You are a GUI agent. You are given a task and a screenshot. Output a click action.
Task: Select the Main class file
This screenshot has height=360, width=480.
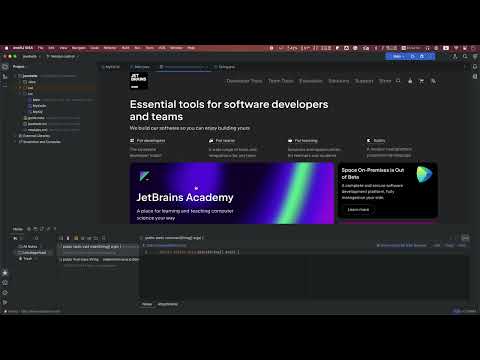(x=36, y=100)
